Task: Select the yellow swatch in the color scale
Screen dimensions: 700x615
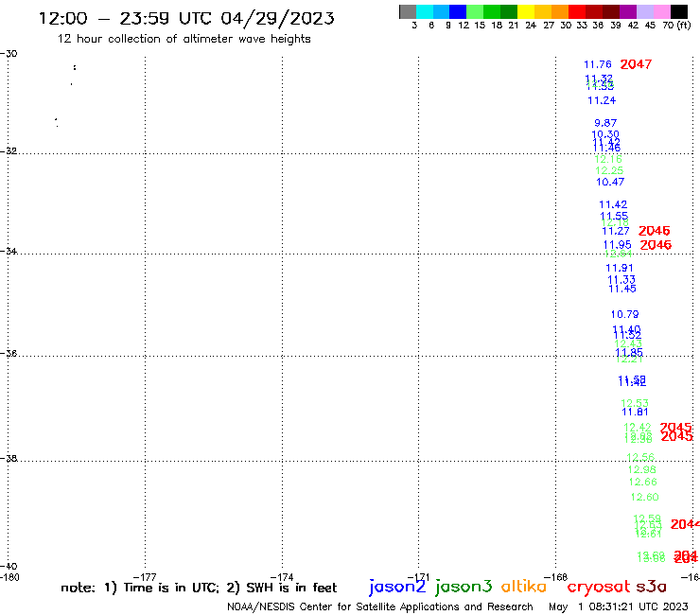Action: coord(526,11)
